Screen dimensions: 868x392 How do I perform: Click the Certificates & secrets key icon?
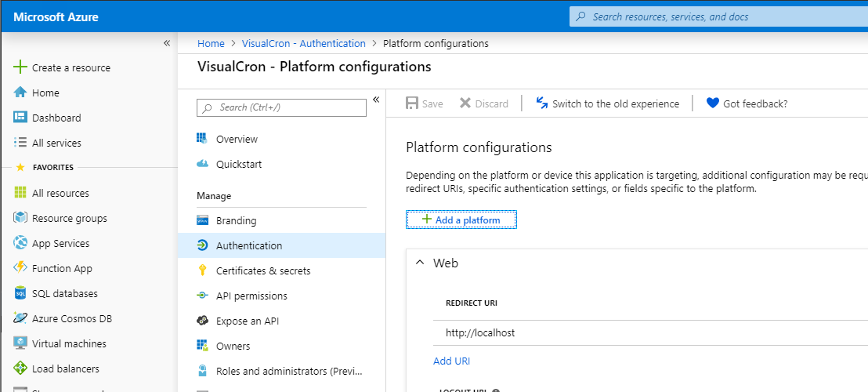pos(202,270)
